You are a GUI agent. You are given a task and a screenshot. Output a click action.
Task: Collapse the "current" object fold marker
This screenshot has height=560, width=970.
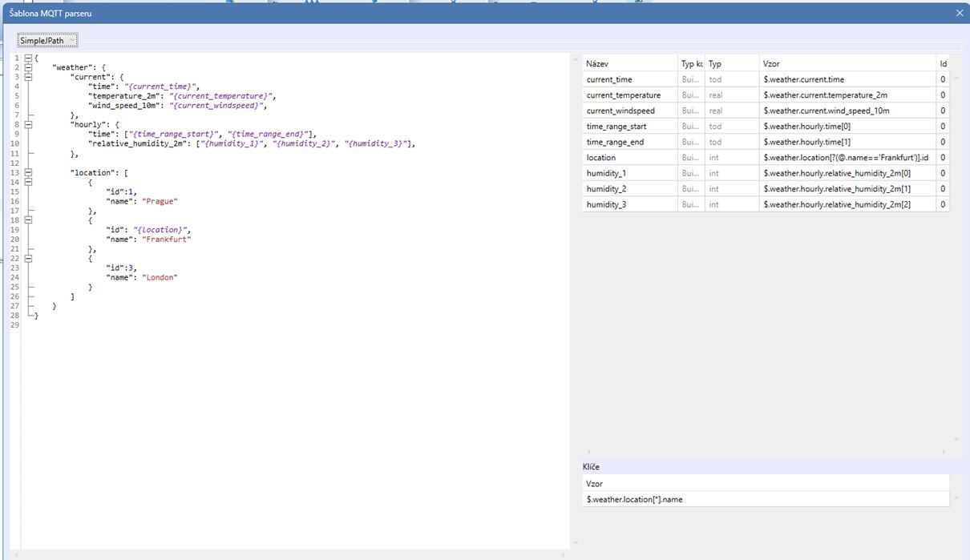pos(28,77)
